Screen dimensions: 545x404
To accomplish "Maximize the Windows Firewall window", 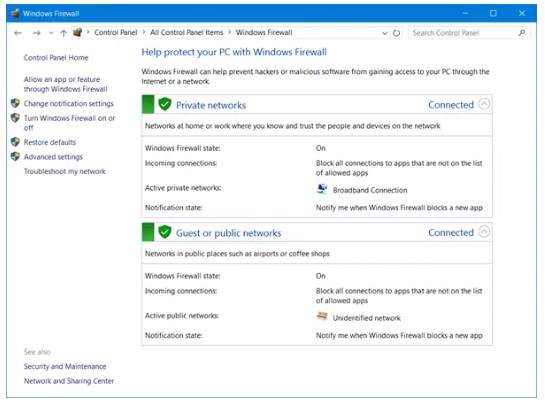I will pos(493,13).
